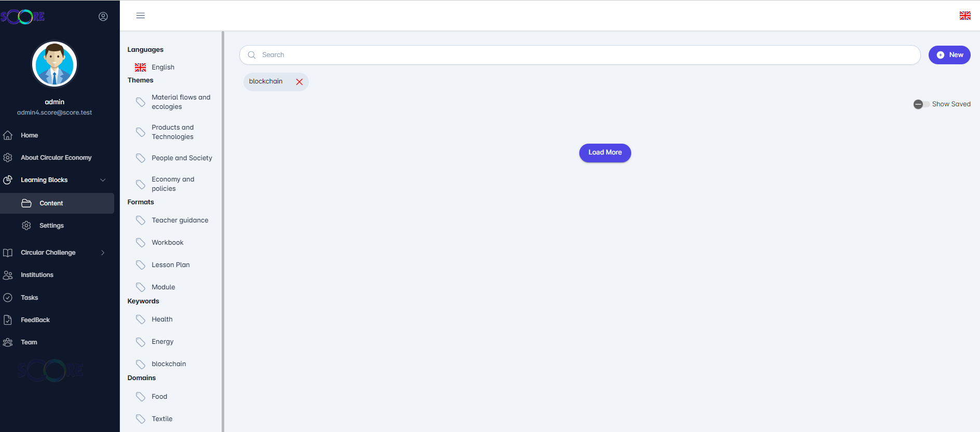
Task: Click into the Search input field
Action: point(580,55)
